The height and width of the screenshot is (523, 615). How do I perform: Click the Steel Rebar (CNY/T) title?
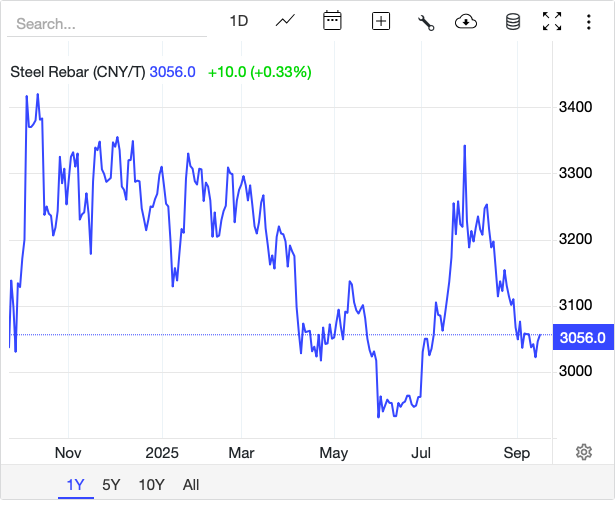(x=77, y=72)
